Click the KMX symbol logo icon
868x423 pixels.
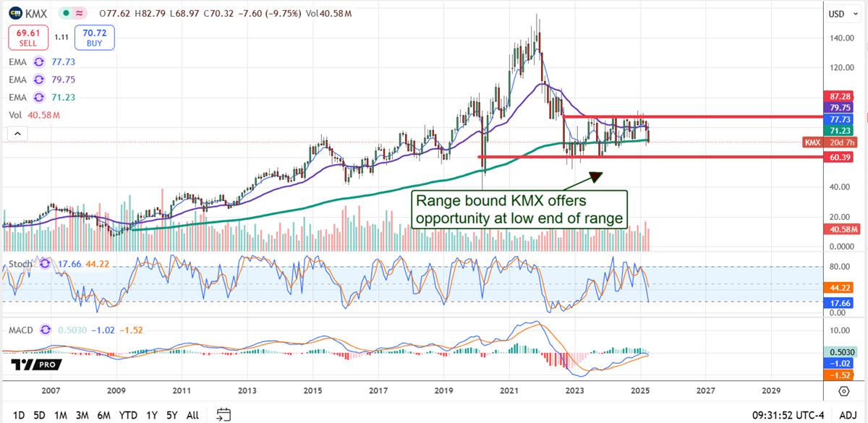[14, 12]
